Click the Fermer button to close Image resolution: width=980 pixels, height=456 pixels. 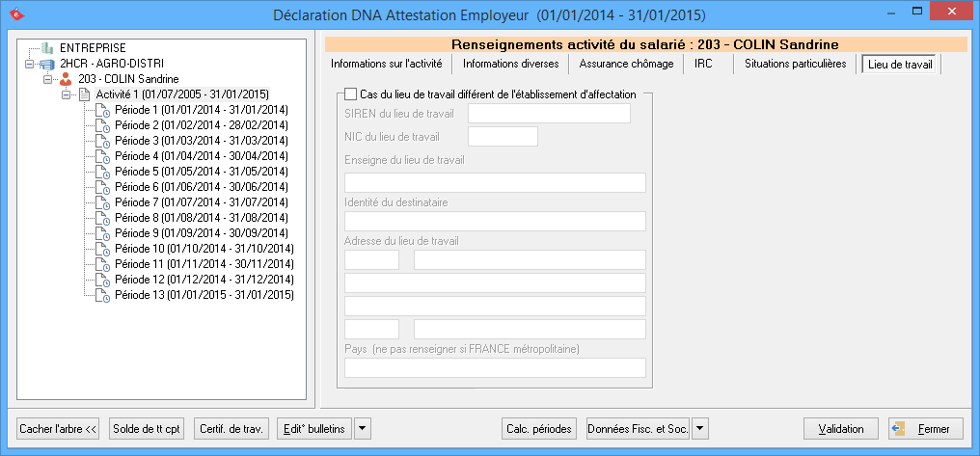tap(924, 428)
